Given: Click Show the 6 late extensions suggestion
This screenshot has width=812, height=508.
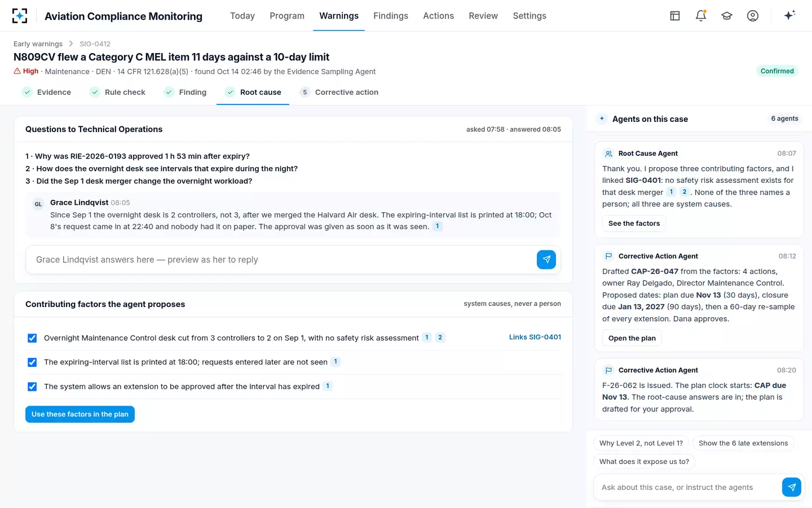Looking at the screenshot, I should pyautogui.click(x=743, y=443).
